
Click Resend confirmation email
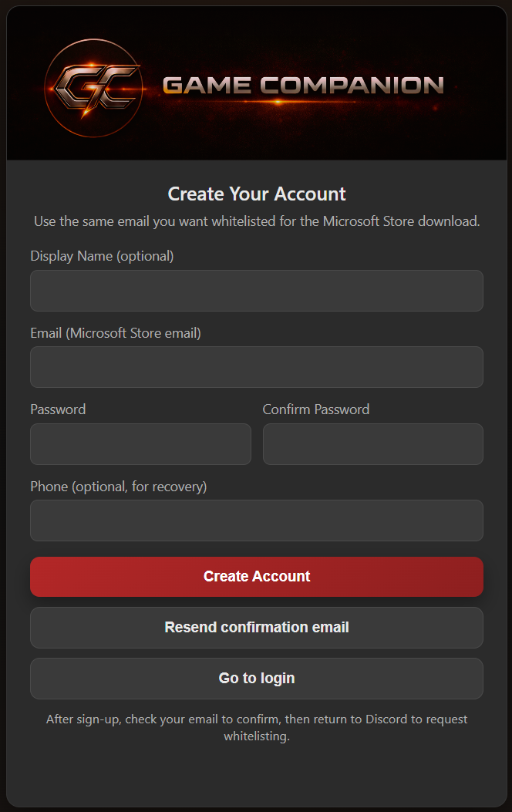[256, 628]
